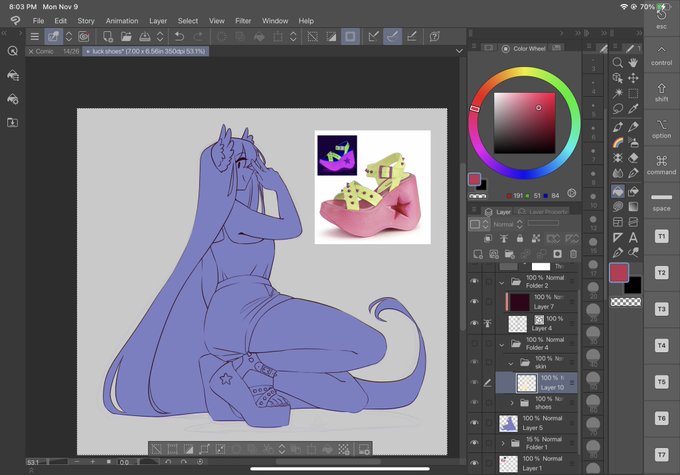Viewport: 680px width, 475px height.
Task: Hide the Folder 2 layer folder
Action: click(x=474, y=281)
